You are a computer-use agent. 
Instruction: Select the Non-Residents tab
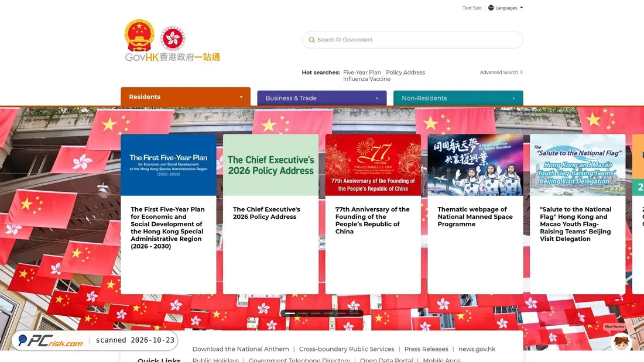click(458, 98)
